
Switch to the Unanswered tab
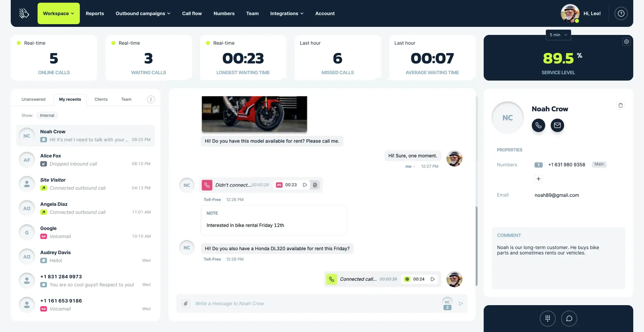[34, 99]
